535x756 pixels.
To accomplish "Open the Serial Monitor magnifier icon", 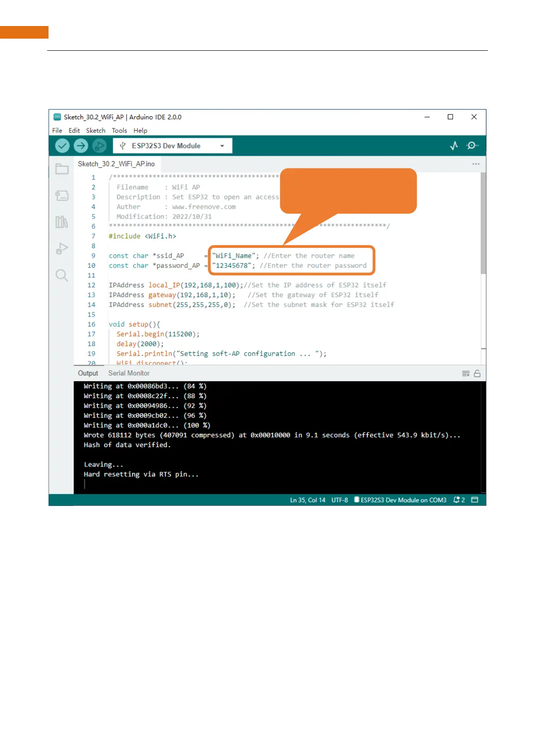I will click(x=472, y=145).
